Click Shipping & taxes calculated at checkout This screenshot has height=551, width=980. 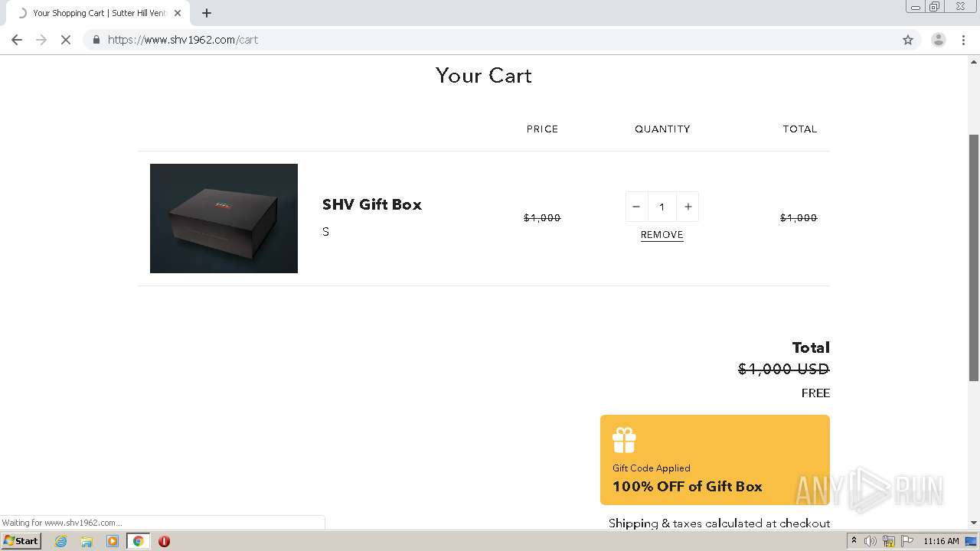[x=720, y=523]
